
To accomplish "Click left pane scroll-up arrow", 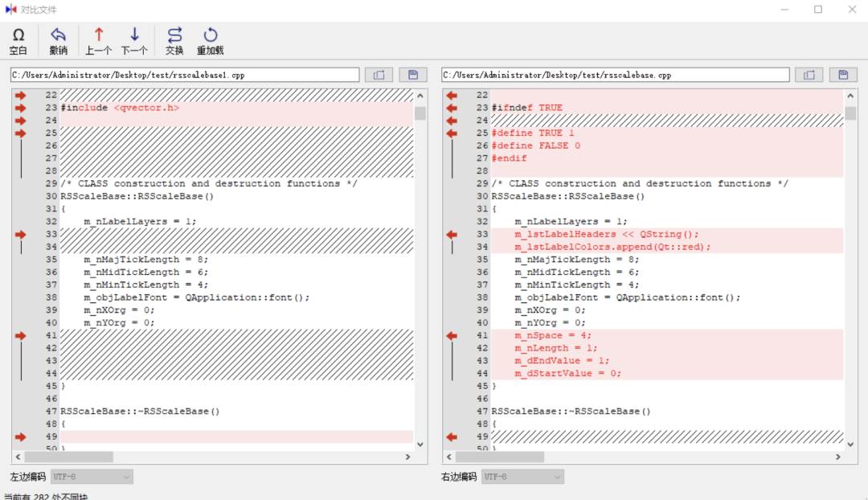I will (420, 96).
